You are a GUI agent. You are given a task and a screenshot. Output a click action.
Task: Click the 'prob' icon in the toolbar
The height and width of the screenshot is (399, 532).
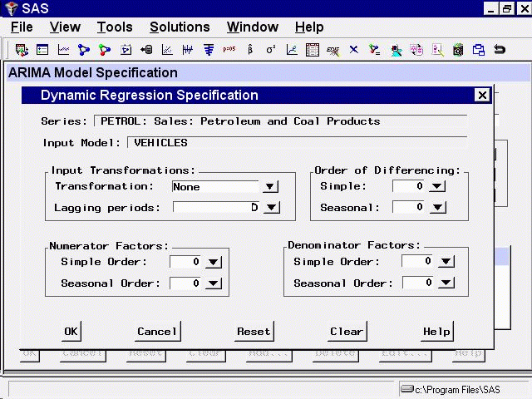[229, 50]
